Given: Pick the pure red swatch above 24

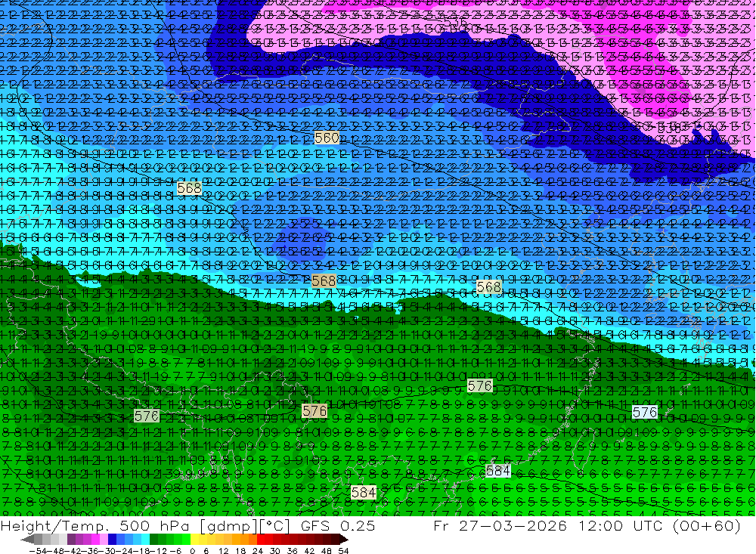Looking at the screenshot, I should click(x=261, y=540).
